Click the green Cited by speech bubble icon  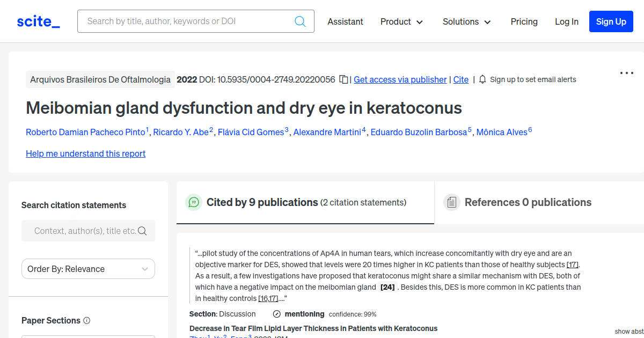tap(194, 202)
